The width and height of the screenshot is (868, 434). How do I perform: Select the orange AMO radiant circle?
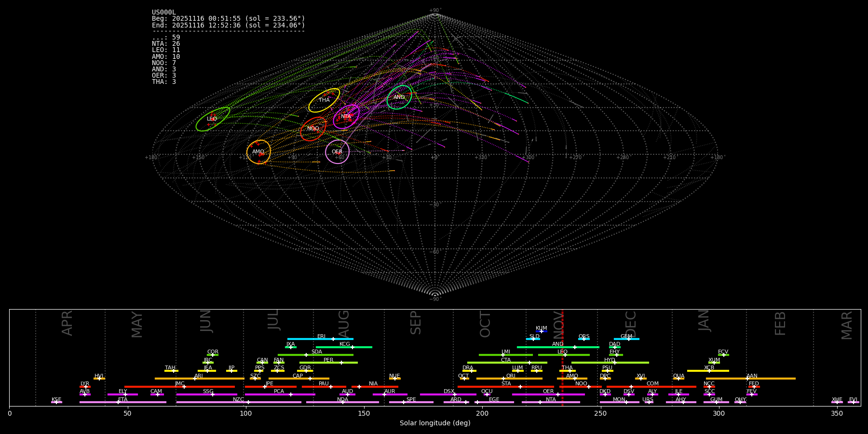click(258, 152)
